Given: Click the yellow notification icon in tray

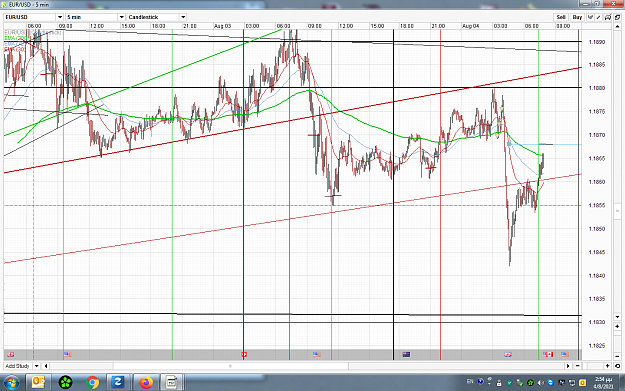Looking at the screenshot, I should (582, 383).
